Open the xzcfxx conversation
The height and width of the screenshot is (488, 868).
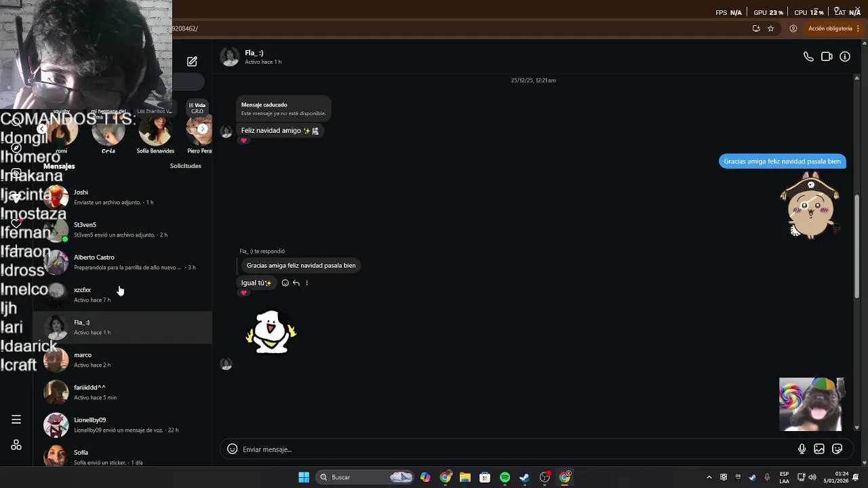pos(123,295)
